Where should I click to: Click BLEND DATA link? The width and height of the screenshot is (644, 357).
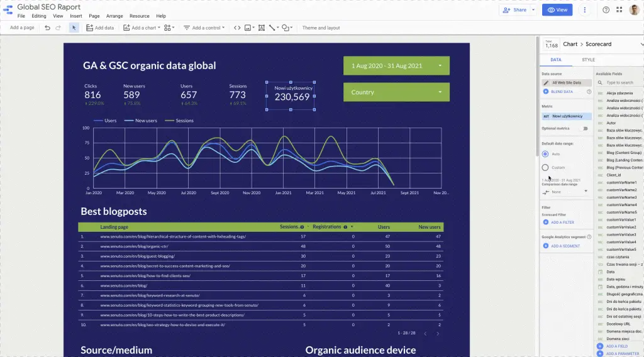(558, 92)
